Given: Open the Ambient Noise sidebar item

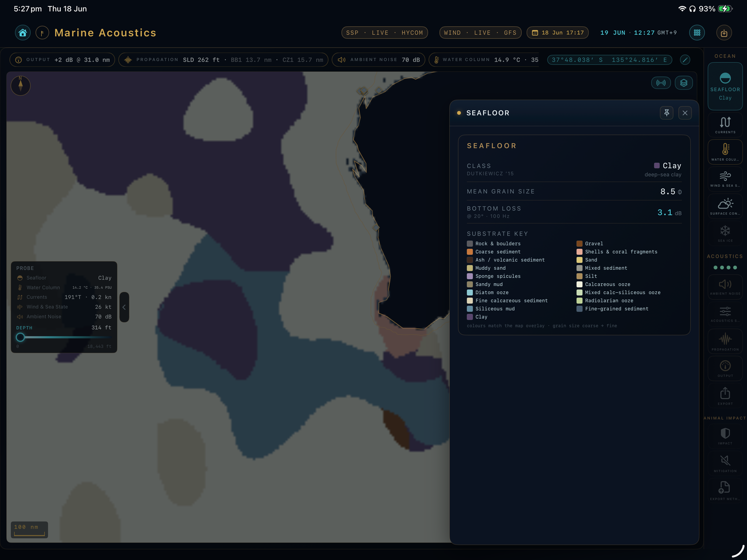Looking at the screenshot, I should click(725, 287).
